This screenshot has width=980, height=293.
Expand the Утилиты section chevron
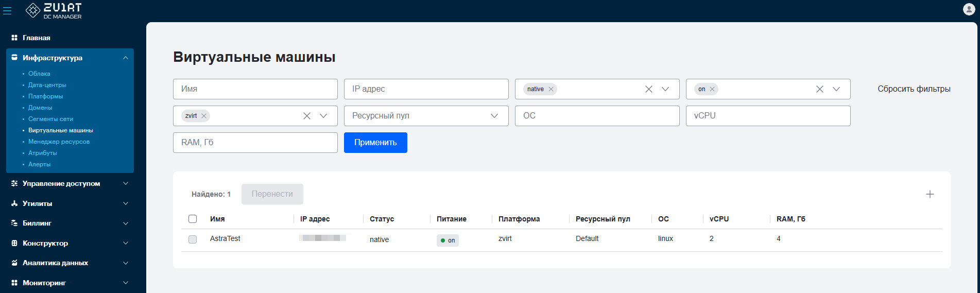coord(126,203)
